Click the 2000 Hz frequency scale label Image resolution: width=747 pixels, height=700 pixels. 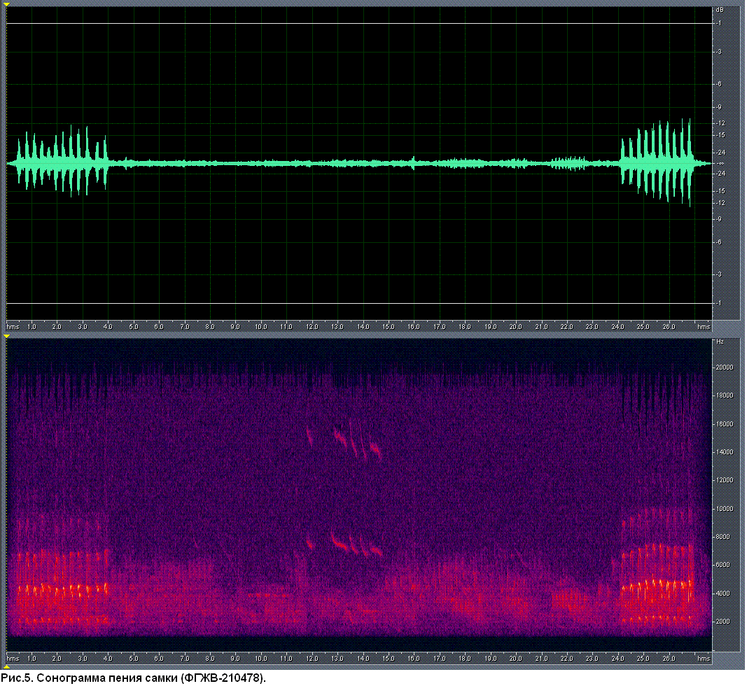[x=723, y=622]
